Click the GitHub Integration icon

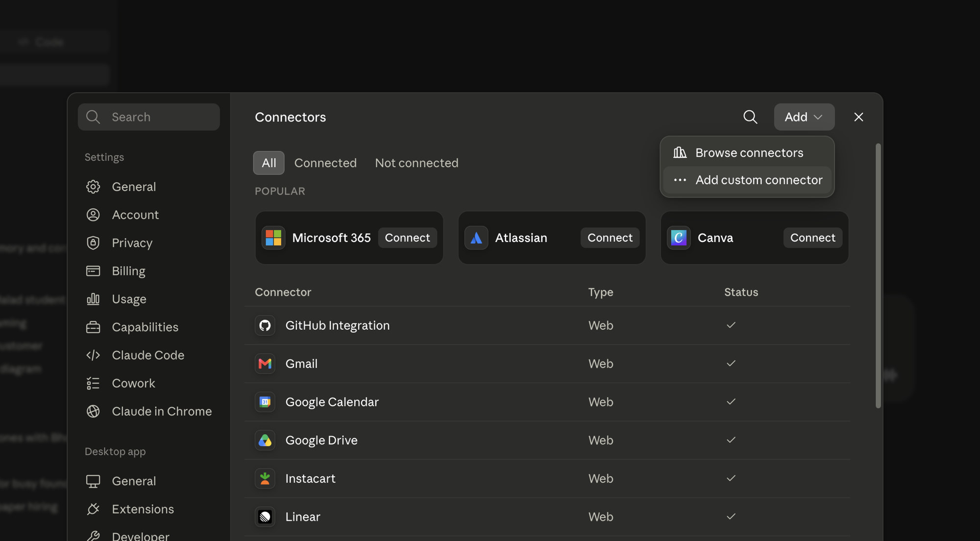[x=265, y=325]
